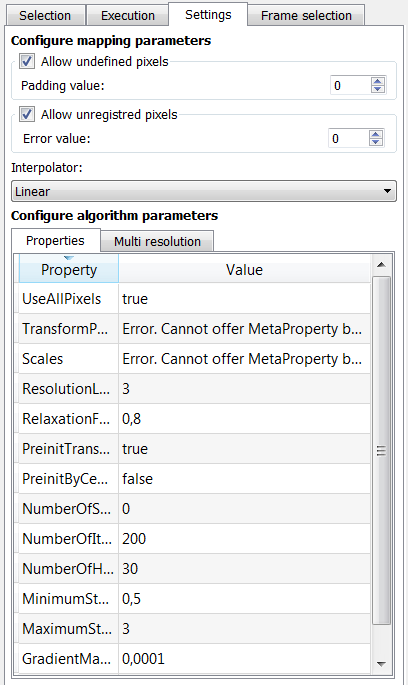Click the Value column header
Image resolution: width=408 pixels, height=685 pixels.
coord(244,270)
